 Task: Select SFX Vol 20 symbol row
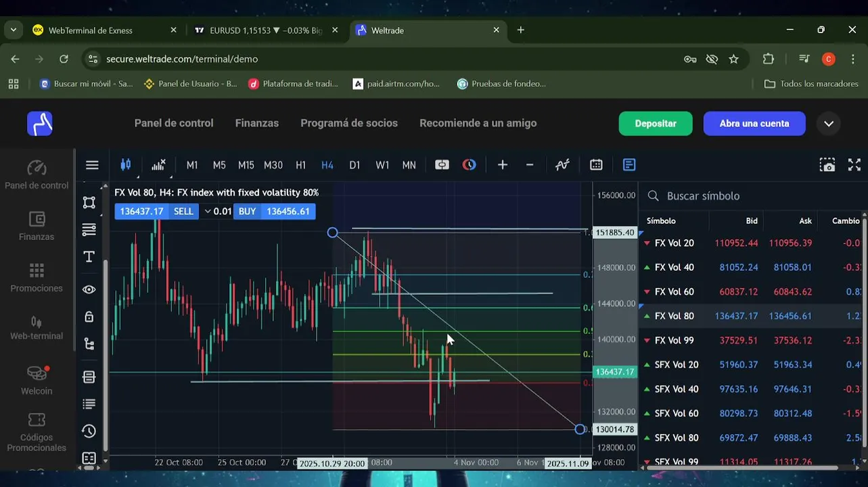click(x=751, y=365)
